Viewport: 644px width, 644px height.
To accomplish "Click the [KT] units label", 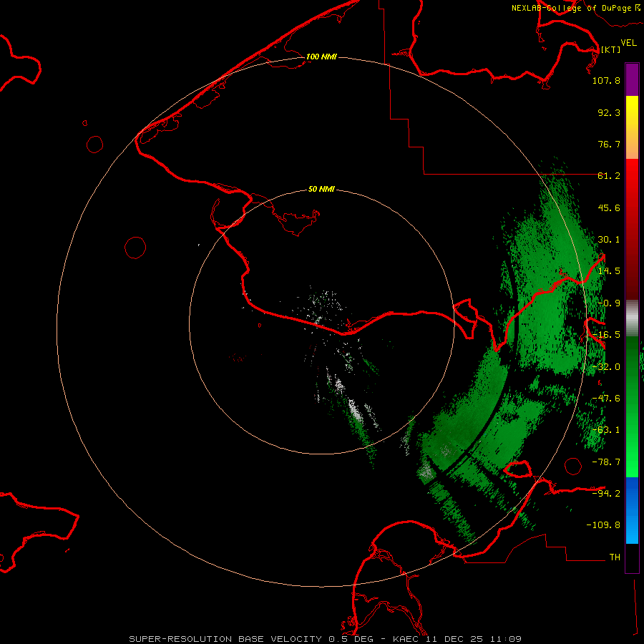I will coord(610,49).
